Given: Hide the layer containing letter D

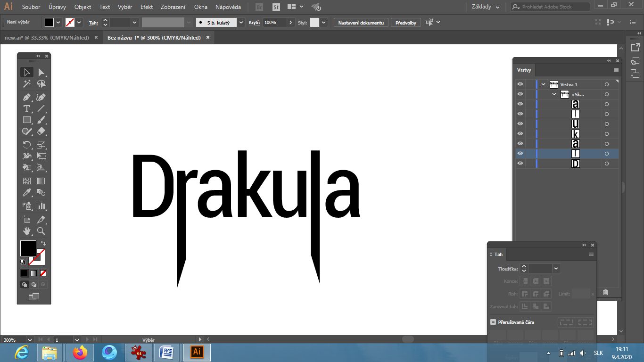Looking at the screenshot, I should pyautogui.click(x=520, y=163).
